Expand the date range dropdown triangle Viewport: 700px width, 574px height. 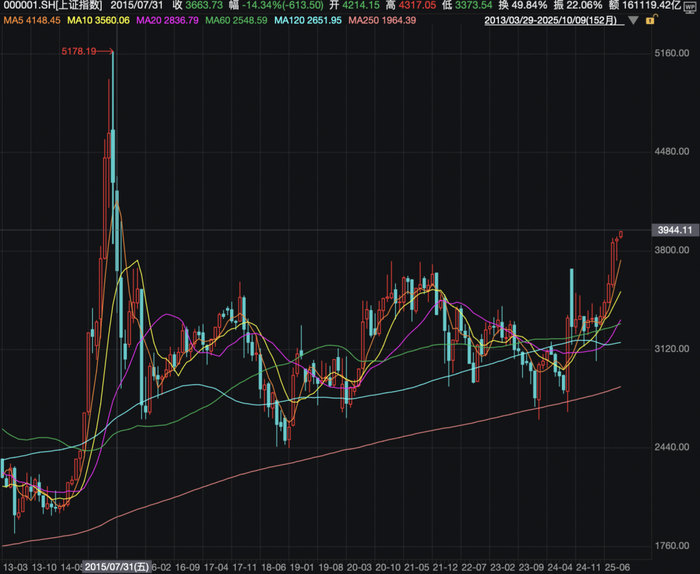click(x=633, y=21)
